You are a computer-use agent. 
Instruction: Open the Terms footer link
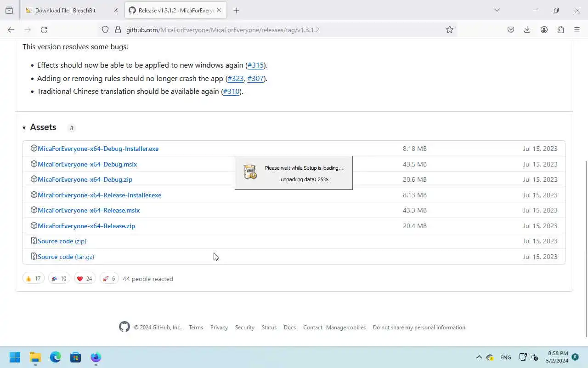[196, 328]
